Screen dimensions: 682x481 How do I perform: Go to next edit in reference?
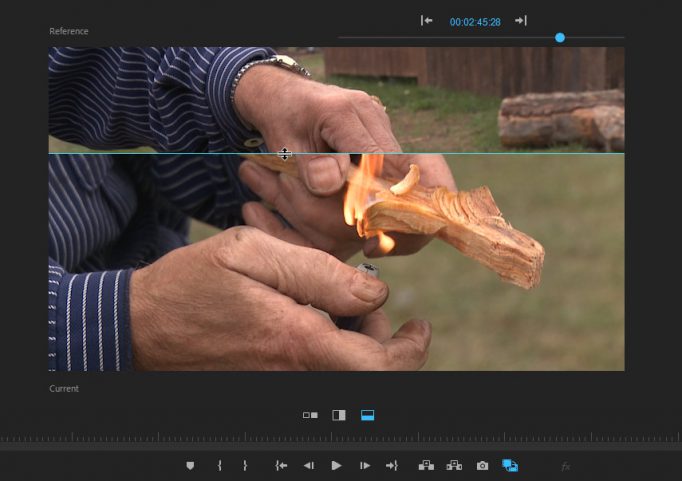pyautogui.click(x=520, y=21)
